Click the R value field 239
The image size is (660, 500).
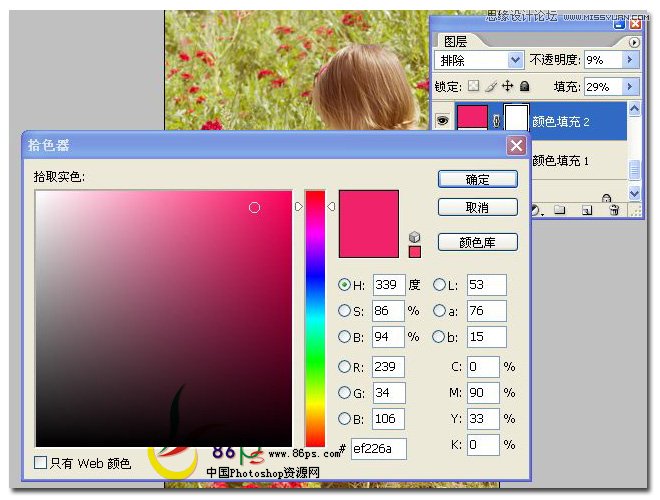click(x=388, y=367)
